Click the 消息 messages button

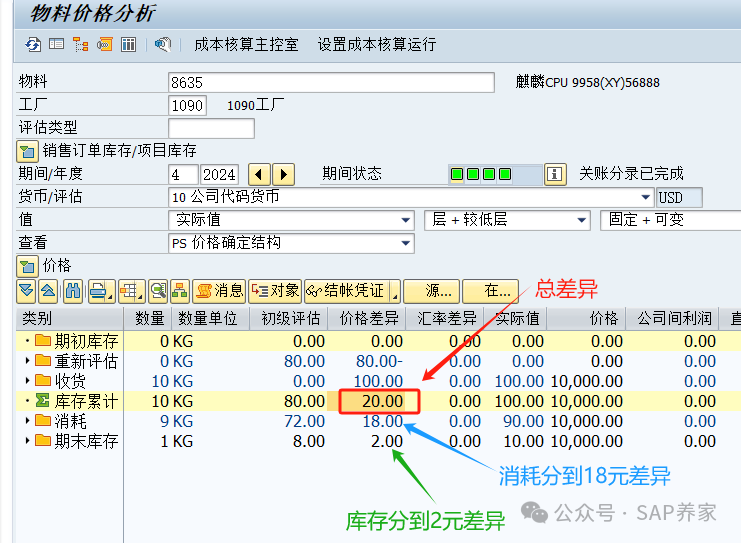[x=219, y=291]
